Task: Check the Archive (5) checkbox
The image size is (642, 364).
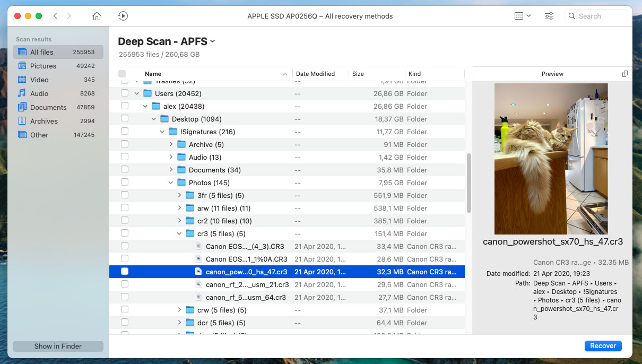Action: pyautogui.click(x=124, y=144)
